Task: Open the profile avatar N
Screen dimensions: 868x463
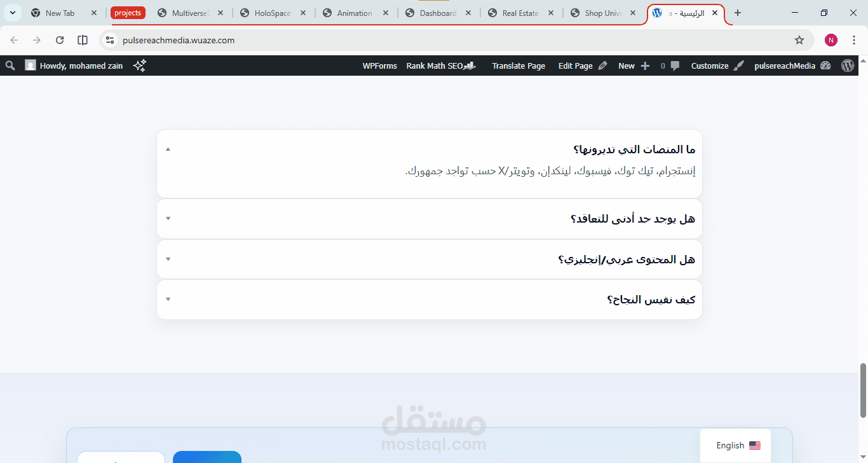Action: click(x=831, y=40)
